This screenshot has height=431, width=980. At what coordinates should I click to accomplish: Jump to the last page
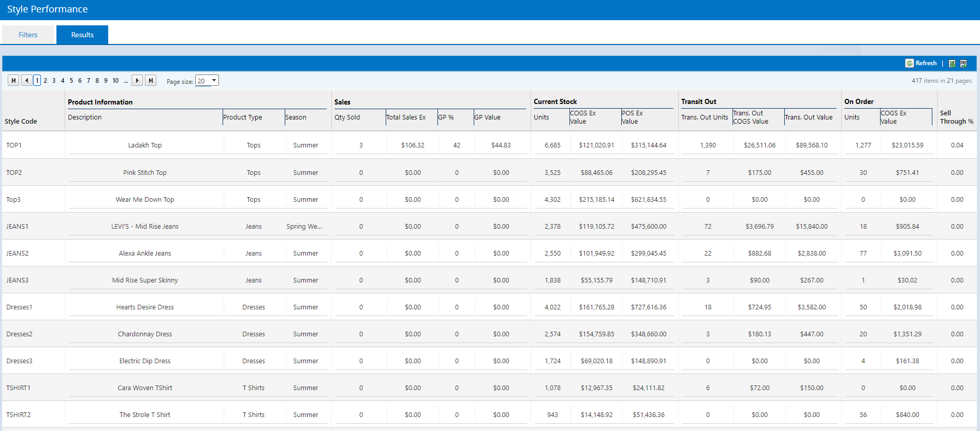point(151,80)
